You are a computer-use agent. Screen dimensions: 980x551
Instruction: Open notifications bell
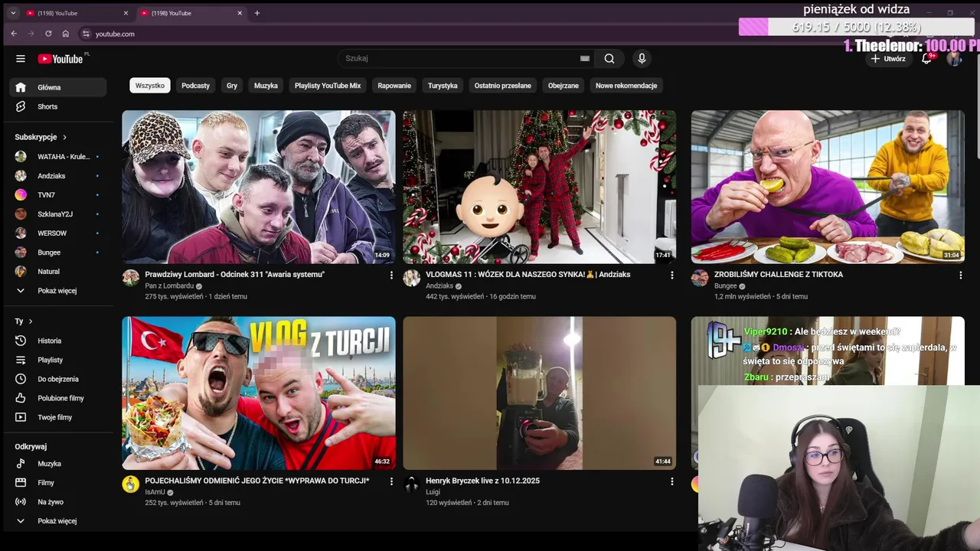coord(926,59)
